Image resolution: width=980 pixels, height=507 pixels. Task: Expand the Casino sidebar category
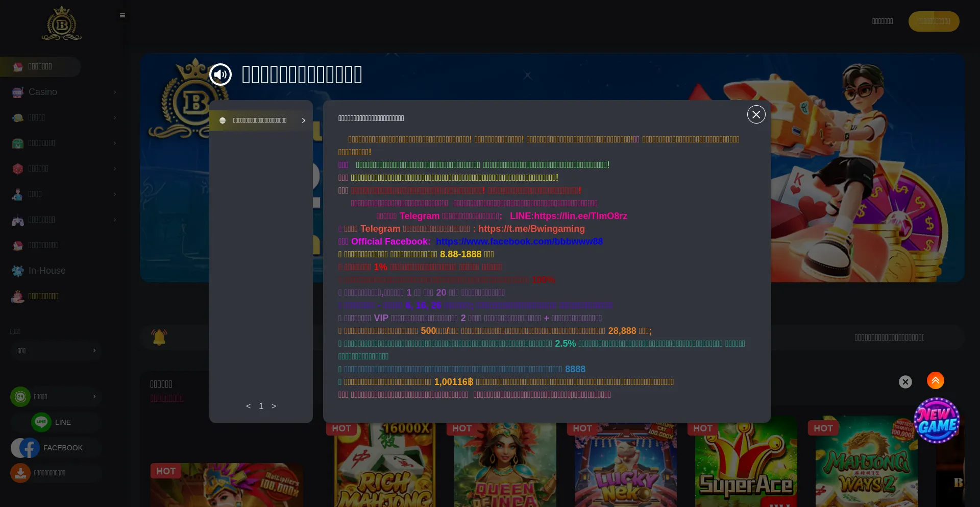coord(64,92)
